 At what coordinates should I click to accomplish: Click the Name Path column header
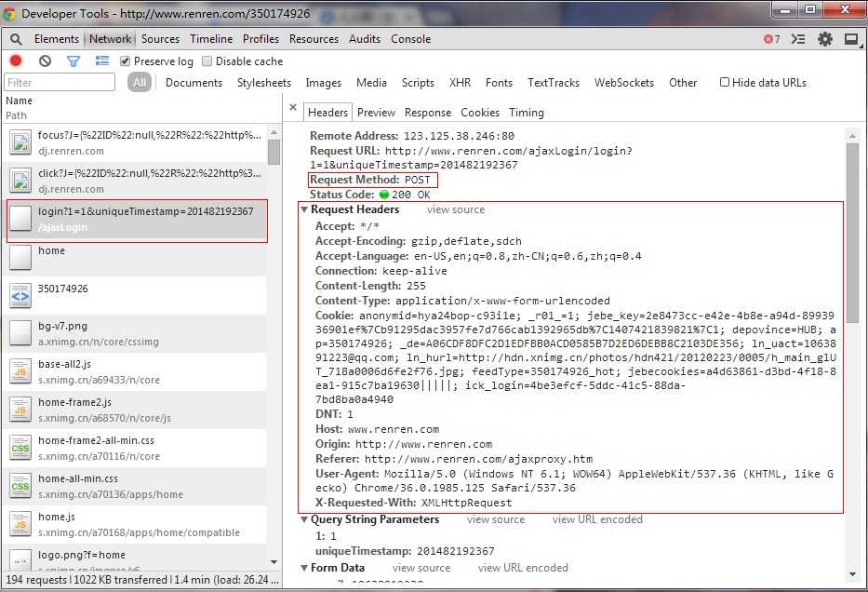(143, 108)
